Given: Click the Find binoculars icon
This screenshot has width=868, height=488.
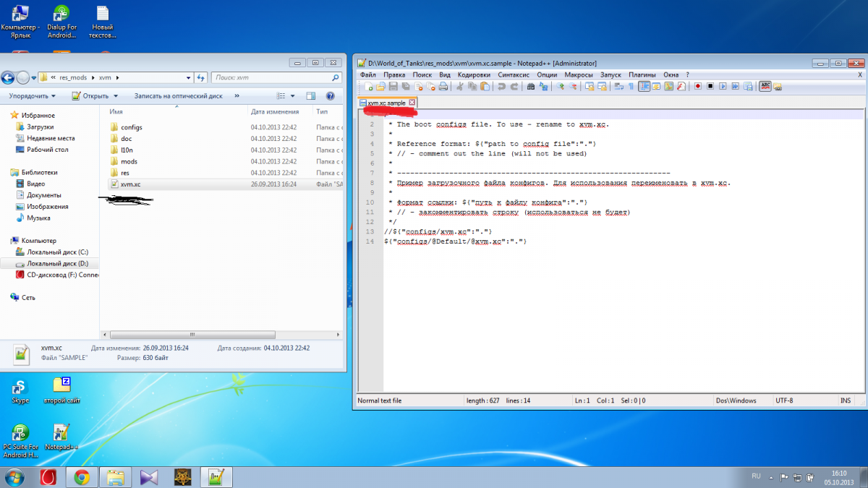Looking at the screenshot, I should click(x=530, y=87).
